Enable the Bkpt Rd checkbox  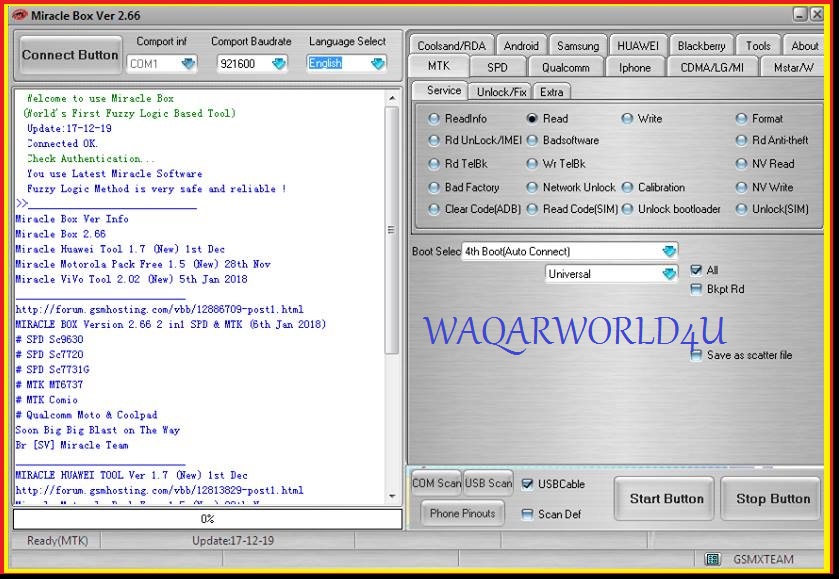coord(696,290)
